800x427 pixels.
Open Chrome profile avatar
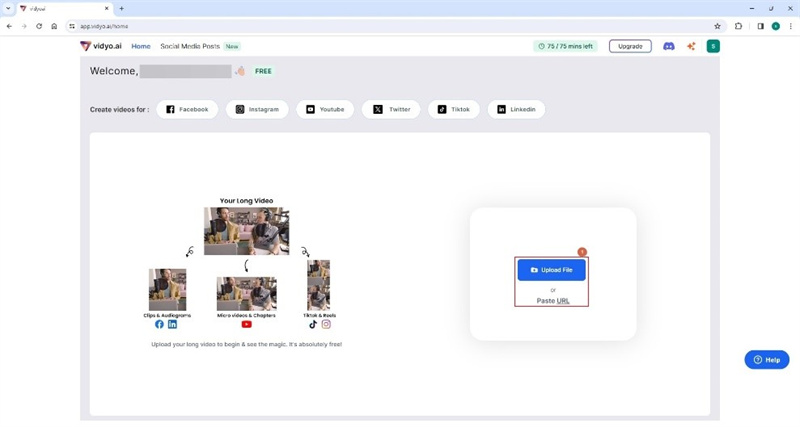click(776, 26)
